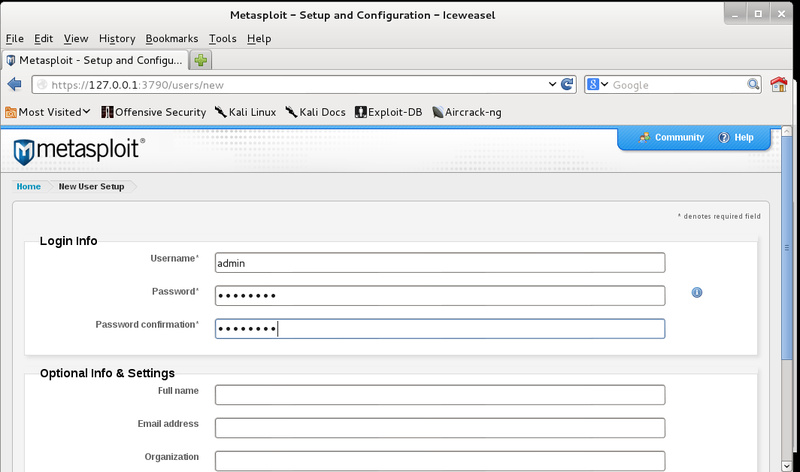Open the browser Help menu
Viewport: 800px width, 472px height.
click(x=259, y=39)
